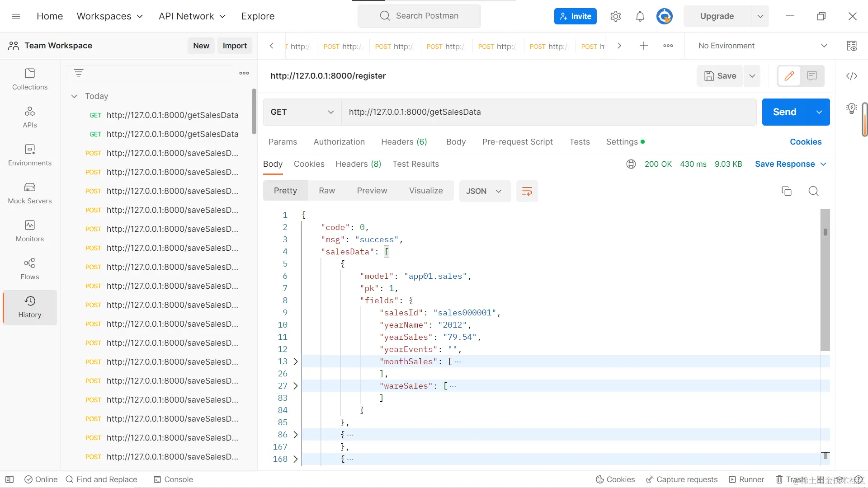868x488 pixels.
Task: Click the response body scrollbar
Action: (826, 280)
